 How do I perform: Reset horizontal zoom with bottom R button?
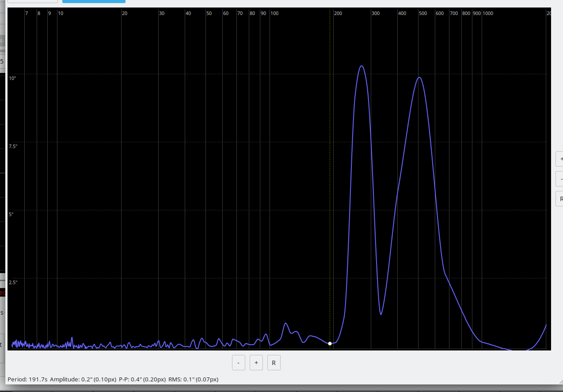coord(274,363)
